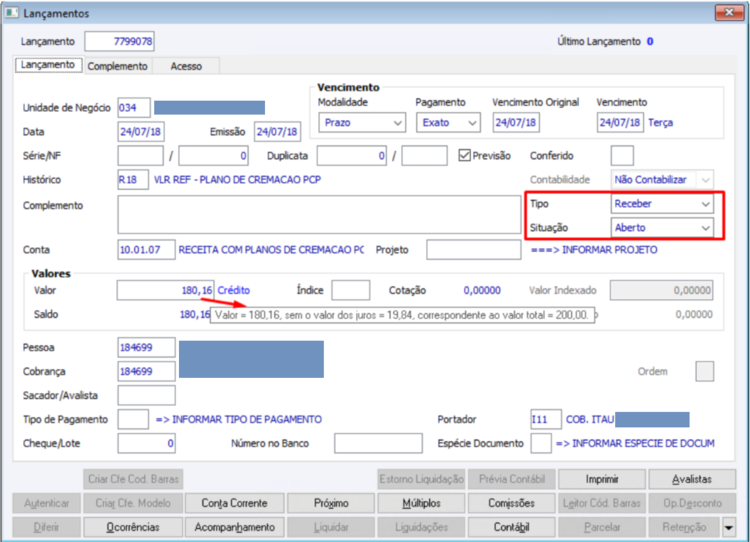The width and height of the screenshot is (750, 542).
Task: Click the NF number field
Action: [213, 155]
